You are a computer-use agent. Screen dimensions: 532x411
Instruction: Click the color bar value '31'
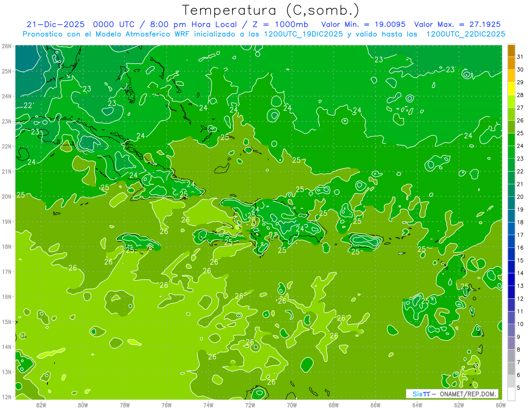(x=520, y=57)
